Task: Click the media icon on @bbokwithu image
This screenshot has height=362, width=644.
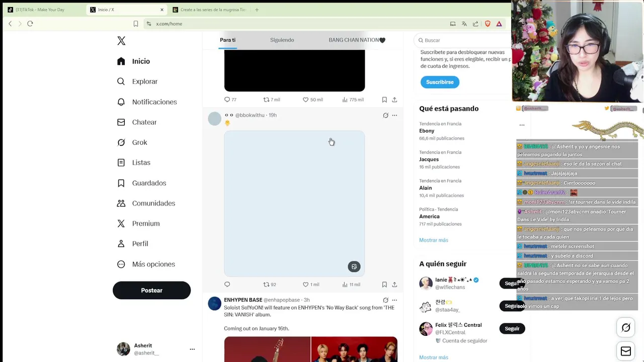Action: pyautogui.click(x=354, y=266)
